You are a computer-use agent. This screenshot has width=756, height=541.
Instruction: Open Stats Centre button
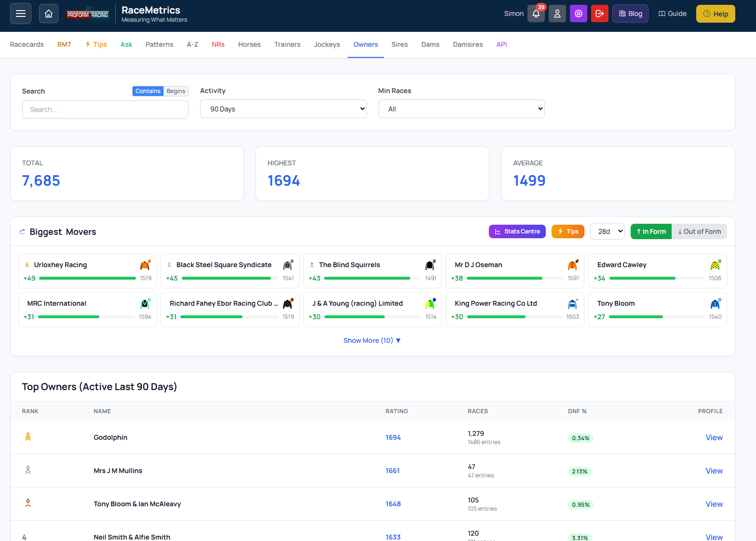(517, 231)
